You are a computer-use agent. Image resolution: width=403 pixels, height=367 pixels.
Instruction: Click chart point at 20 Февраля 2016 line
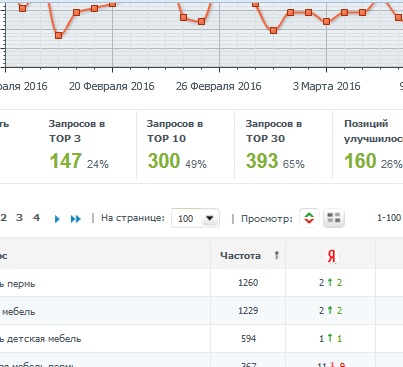pyautogui.click(x=112, y=4)
